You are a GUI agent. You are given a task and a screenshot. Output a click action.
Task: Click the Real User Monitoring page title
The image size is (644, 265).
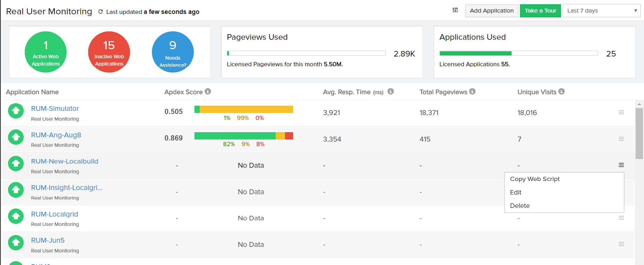point(49,12)
